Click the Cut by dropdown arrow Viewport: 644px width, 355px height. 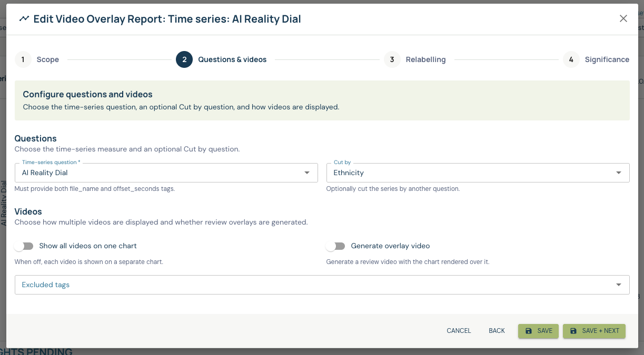pos(619,173)
